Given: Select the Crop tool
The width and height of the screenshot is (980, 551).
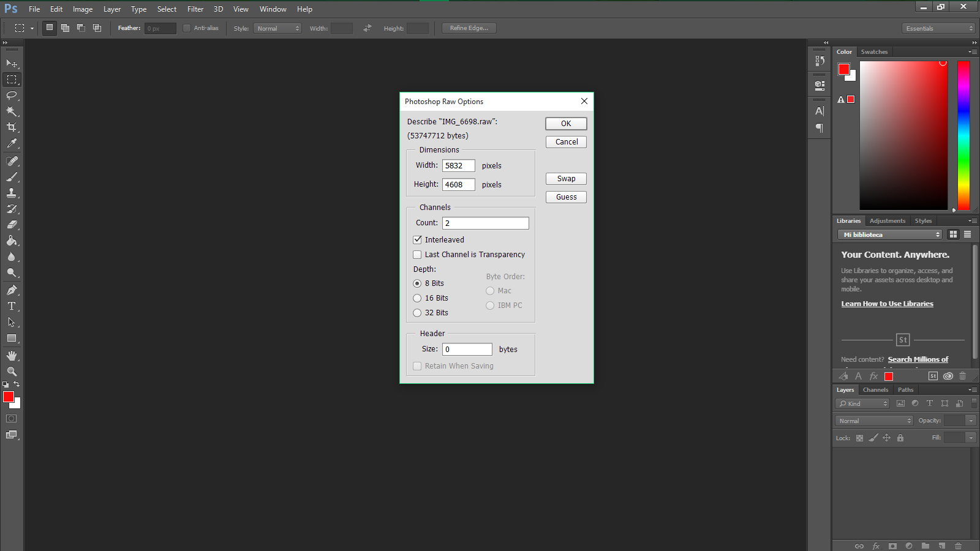Looking at the screenshot, I should pyautogui.click(x=12, y=127).
